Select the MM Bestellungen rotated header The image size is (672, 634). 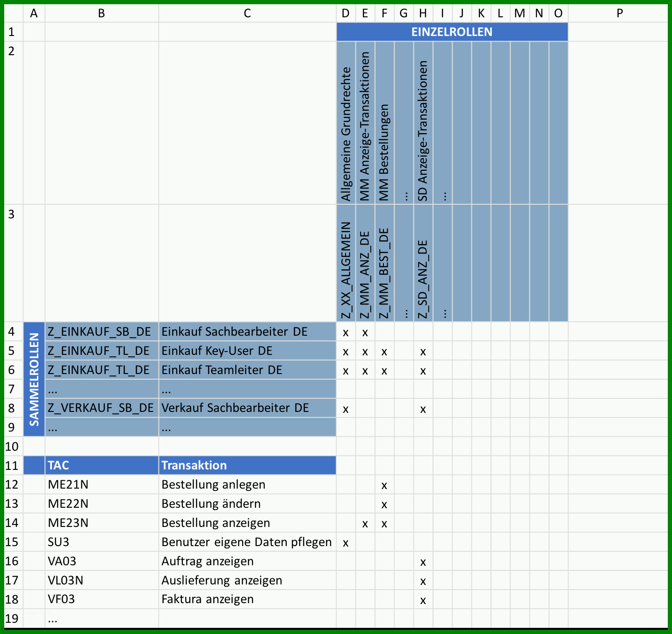(x=384, y=123)
